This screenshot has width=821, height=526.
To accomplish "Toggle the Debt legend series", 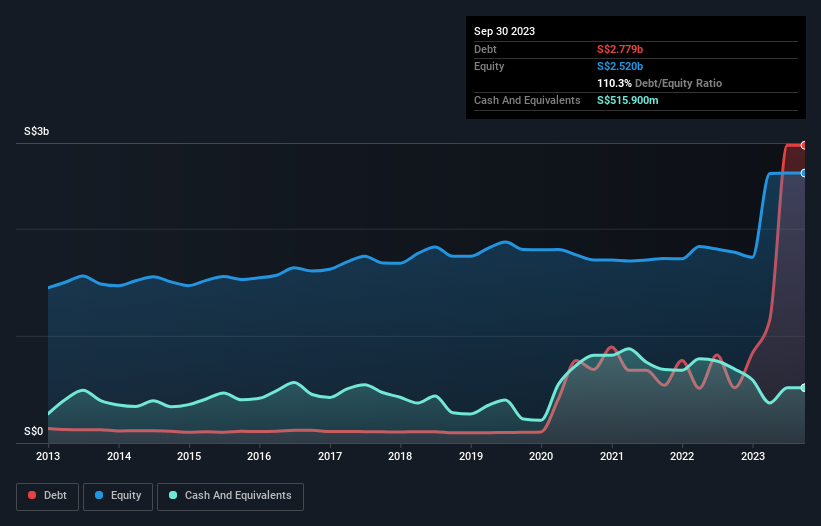I will (x=46, y=495).
